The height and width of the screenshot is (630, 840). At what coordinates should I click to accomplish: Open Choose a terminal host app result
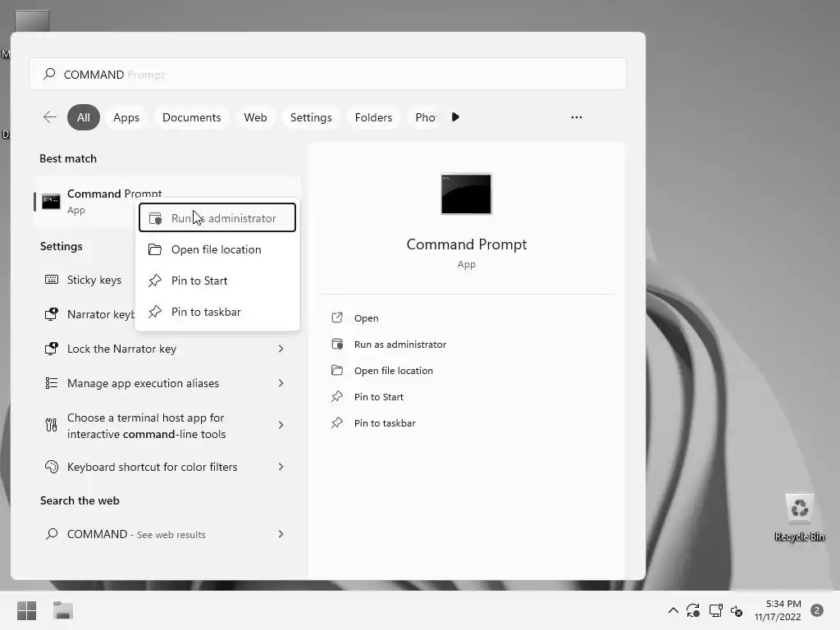pos(166,426)
